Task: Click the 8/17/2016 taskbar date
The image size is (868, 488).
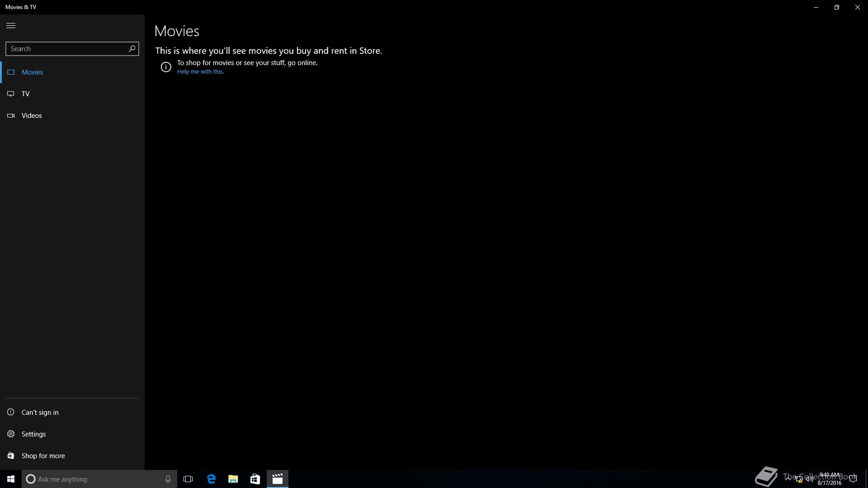Action: (829, 483)
